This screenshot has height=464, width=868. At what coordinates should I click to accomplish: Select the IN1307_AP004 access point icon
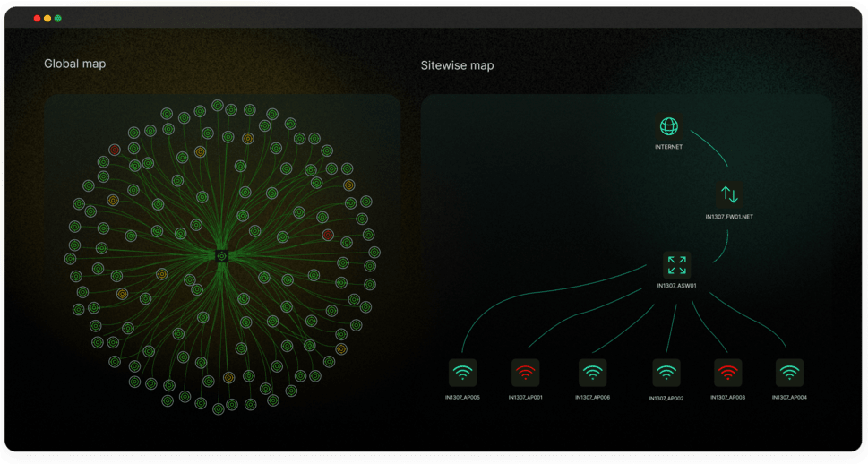pos(789,374)
